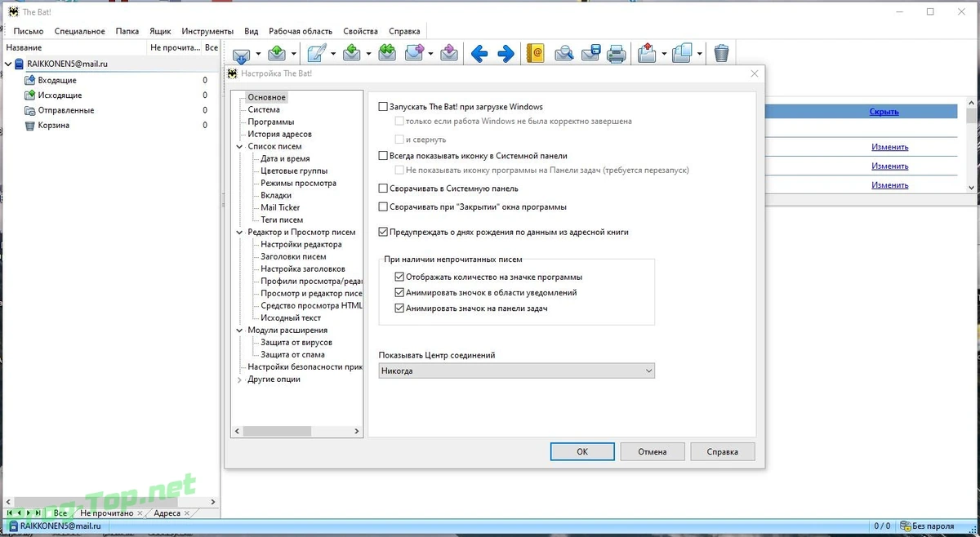The height and width of the screenshot is (537, 980).
Task: Collapse the Список писем tree node
Action: pyautogui.click(x=239, y=146)
